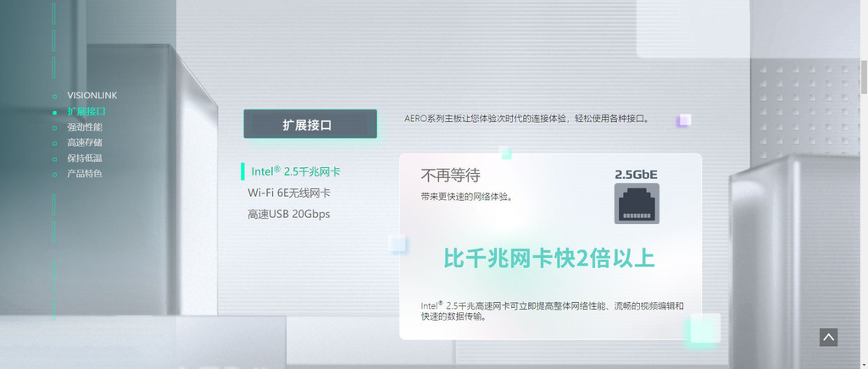Image resolution: width=868 pixels, height=369 pixels.
Task: Click the 2.5GbE label text
Action: click(637, 175)
